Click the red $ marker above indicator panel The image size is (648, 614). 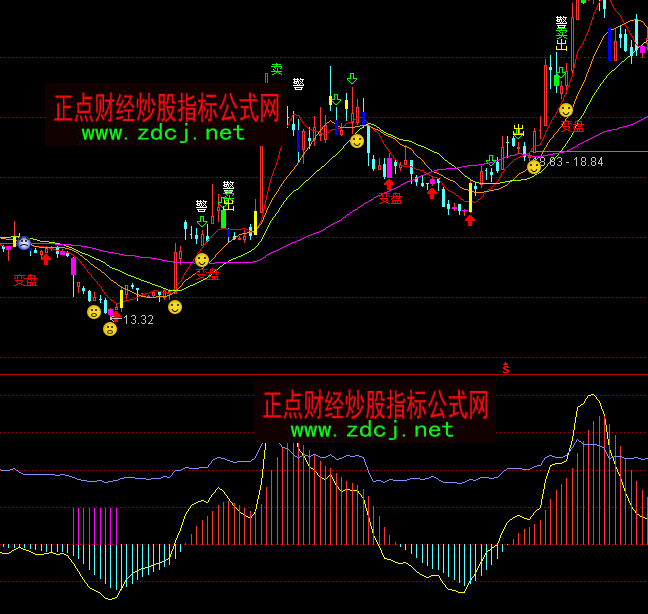pos(506,368)
